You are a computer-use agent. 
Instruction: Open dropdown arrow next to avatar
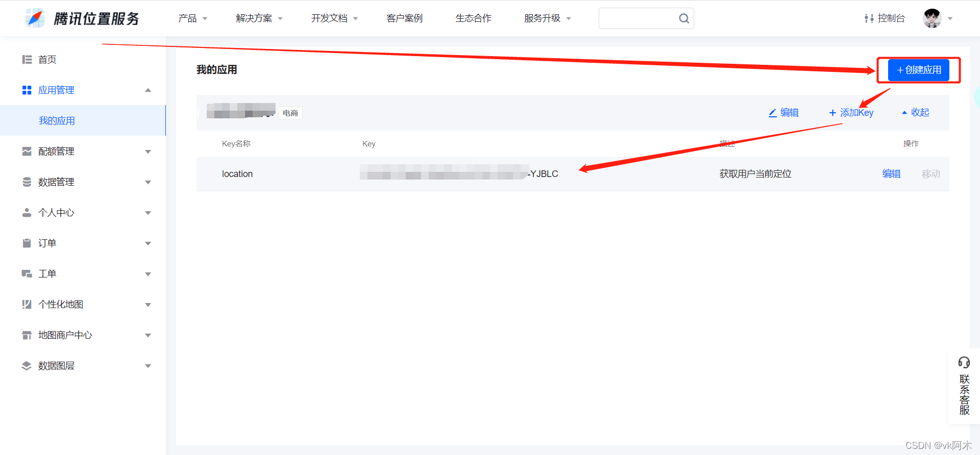coord(950,18)
